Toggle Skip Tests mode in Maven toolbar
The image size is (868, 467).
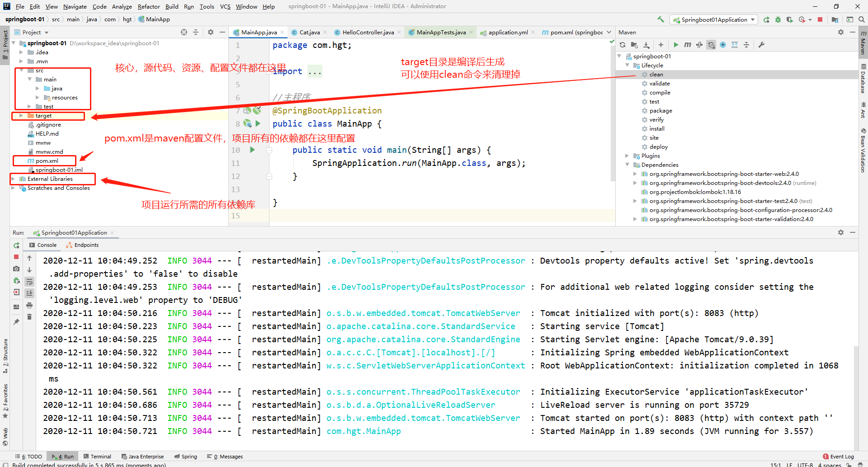pos(699,45)
